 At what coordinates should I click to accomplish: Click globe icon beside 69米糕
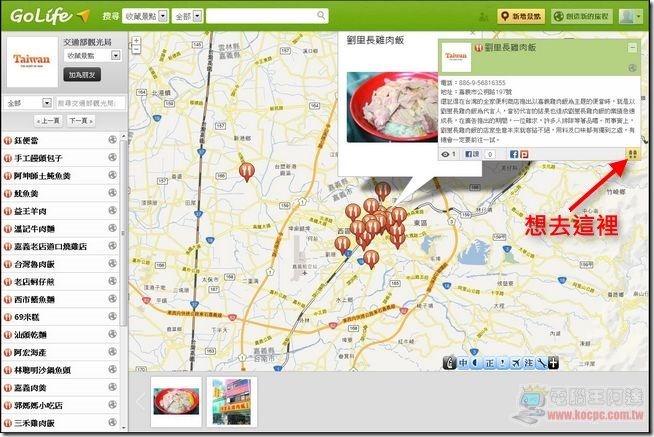(x=112, y=316)
